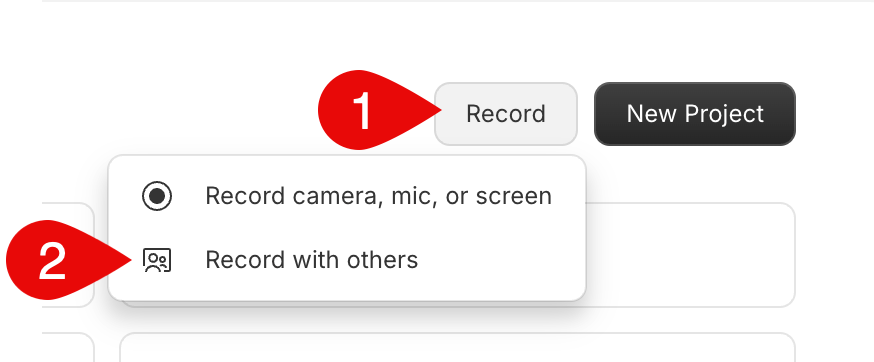
Task: Open the wide empty card at the bottom
Action: pyautogui.click(x=457, y=347)
